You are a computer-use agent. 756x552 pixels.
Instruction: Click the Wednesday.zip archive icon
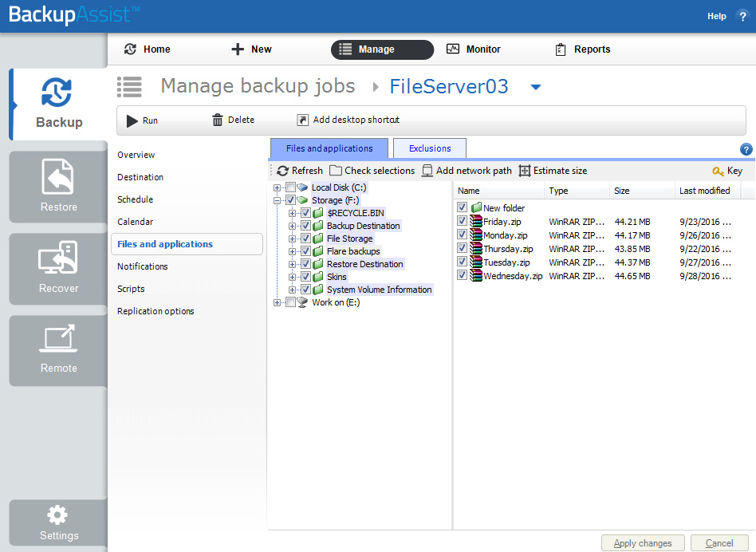[476, 275]
